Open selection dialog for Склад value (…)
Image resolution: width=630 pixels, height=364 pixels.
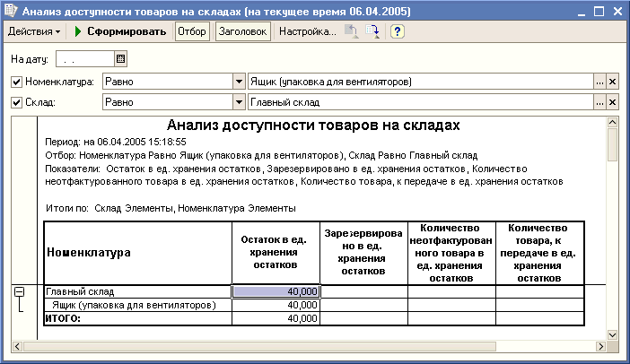[x=599, y=102]
